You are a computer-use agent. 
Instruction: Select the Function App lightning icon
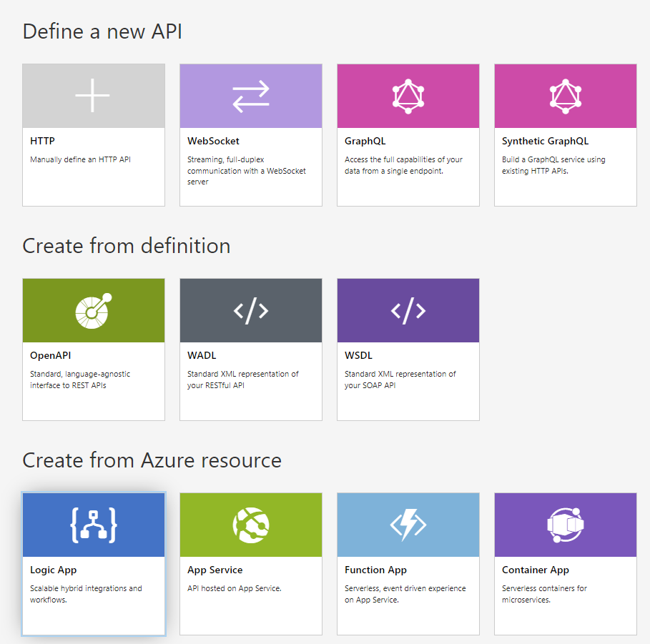[x=408, y=525]
